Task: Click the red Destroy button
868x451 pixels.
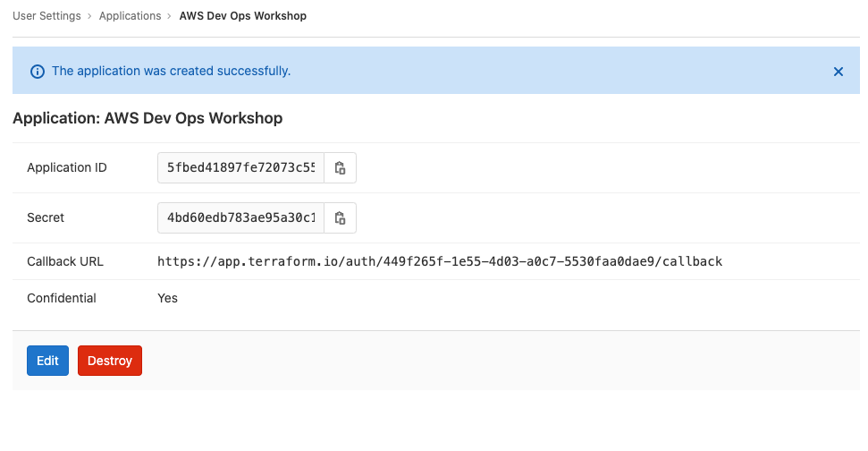Action: pos(110,361)
